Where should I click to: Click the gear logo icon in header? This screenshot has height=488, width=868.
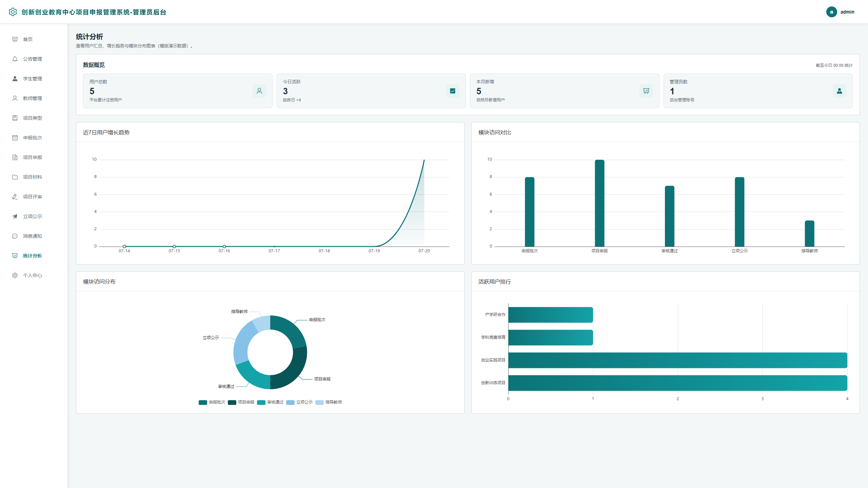[13, 12]
